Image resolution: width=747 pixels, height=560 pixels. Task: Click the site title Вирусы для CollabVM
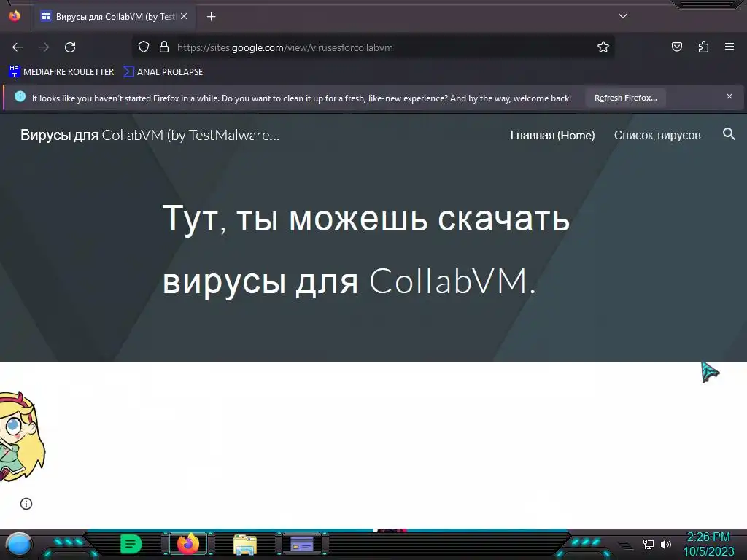pyautogui.click(x=150, y=135)
